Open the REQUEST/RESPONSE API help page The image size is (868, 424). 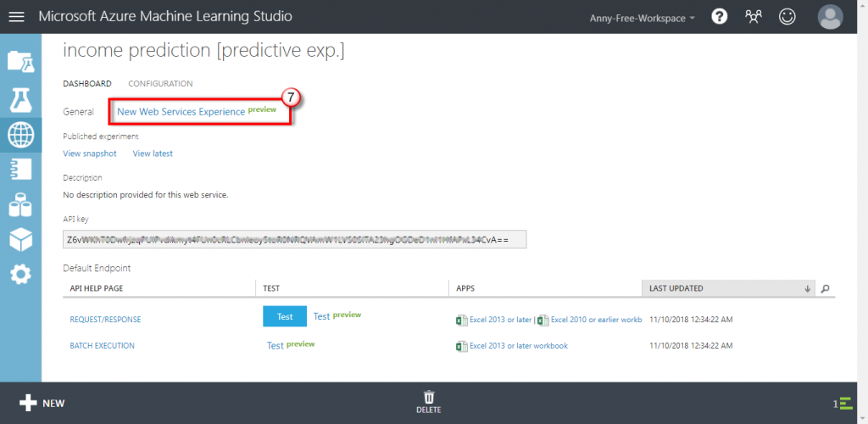point(105,320)
